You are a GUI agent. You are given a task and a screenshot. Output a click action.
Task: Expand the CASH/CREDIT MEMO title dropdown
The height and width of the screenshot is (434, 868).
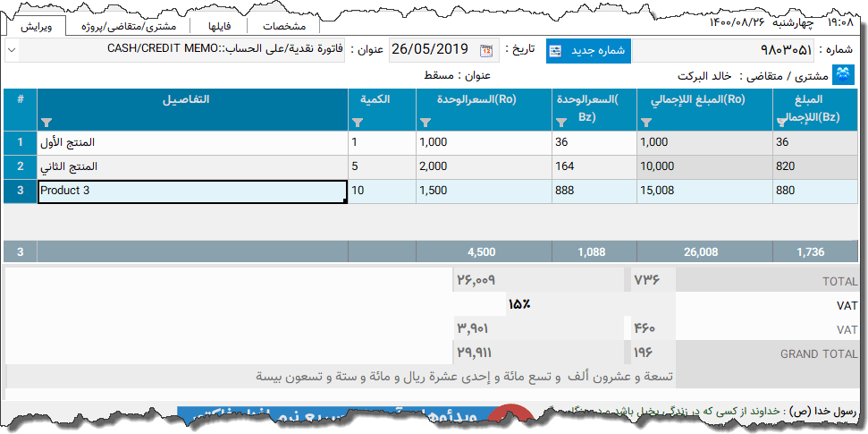[x=12, y=50]
